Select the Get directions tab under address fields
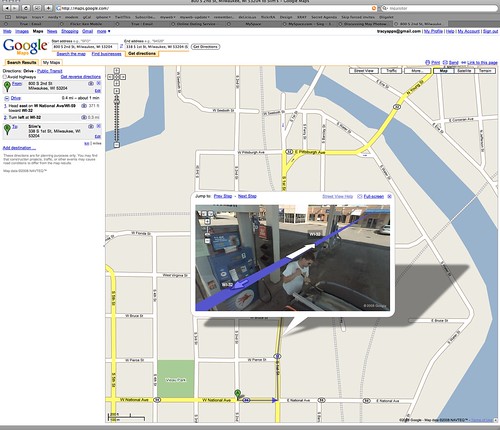The height and width of the screenshot is (430, 500). pyautogui.click(x=142, y=53)
